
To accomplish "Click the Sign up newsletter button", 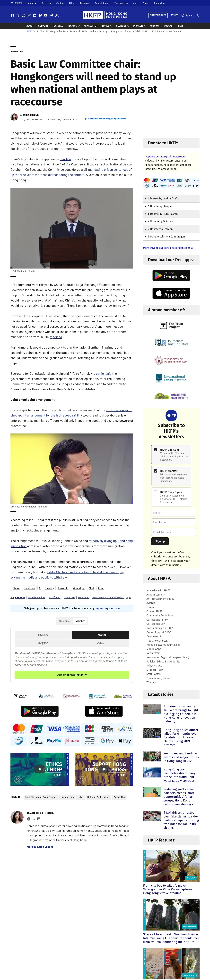I will pos(160,541).
